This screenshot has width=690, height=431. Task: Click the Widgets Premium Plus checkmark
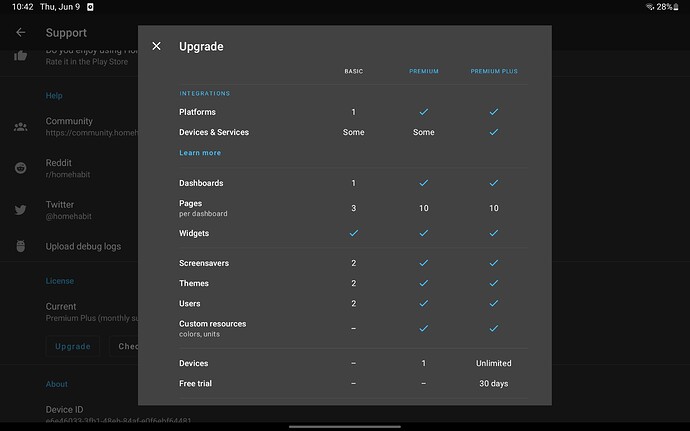[x=494, y=233]
